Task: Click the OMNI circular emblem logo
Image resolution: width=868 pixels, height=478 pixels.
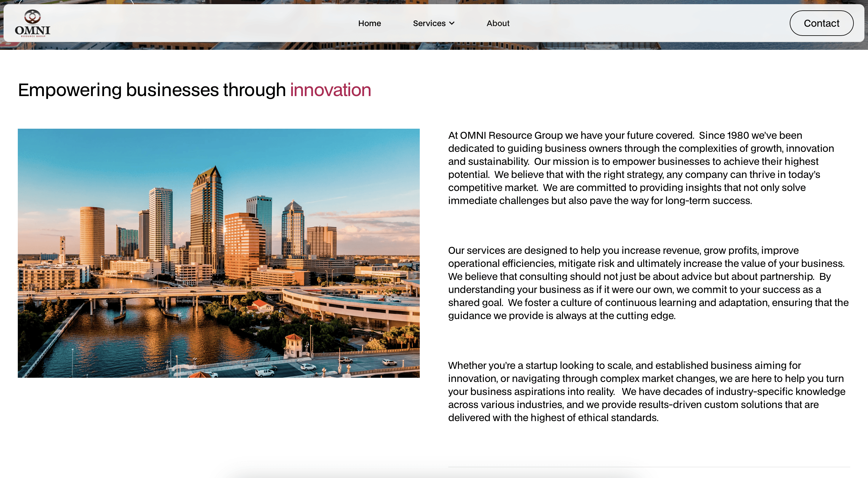Action: pos(32,17)
